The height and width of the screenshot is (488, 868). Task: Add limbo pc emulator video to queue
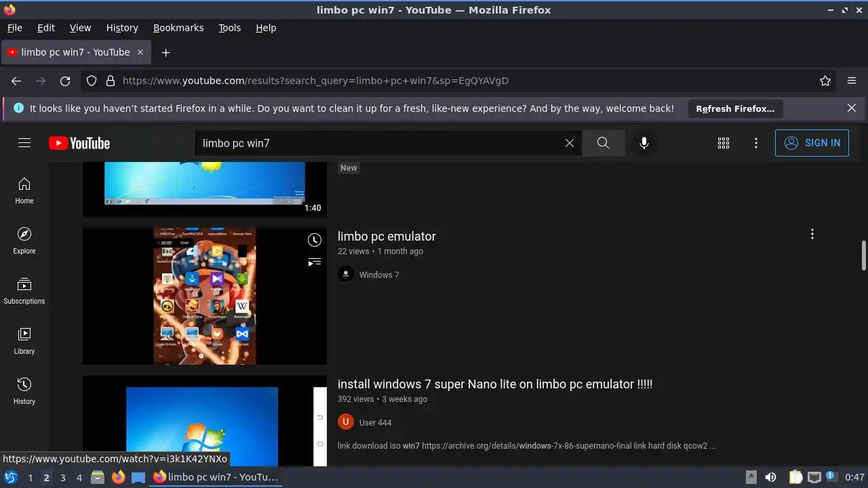314,262
